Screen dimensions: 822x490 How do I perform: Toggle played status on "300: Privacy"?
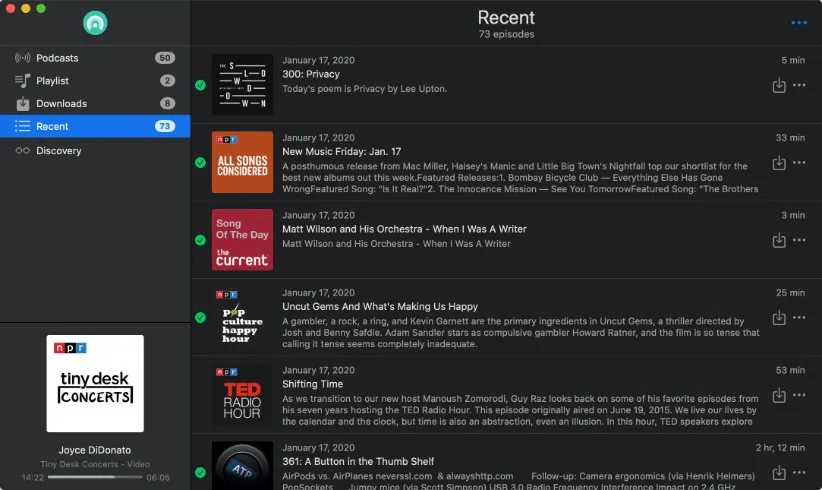click(x=200, y=86)
